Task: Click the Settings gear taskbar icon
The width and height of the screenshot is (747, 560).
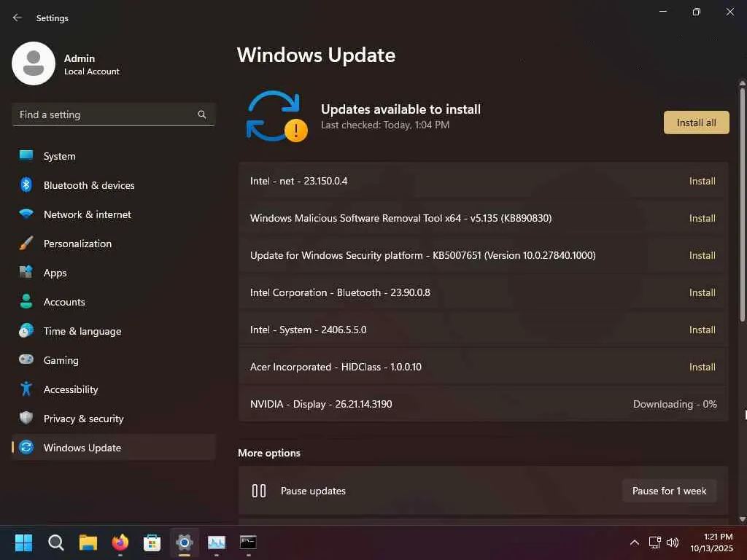Action: (185, 542)
